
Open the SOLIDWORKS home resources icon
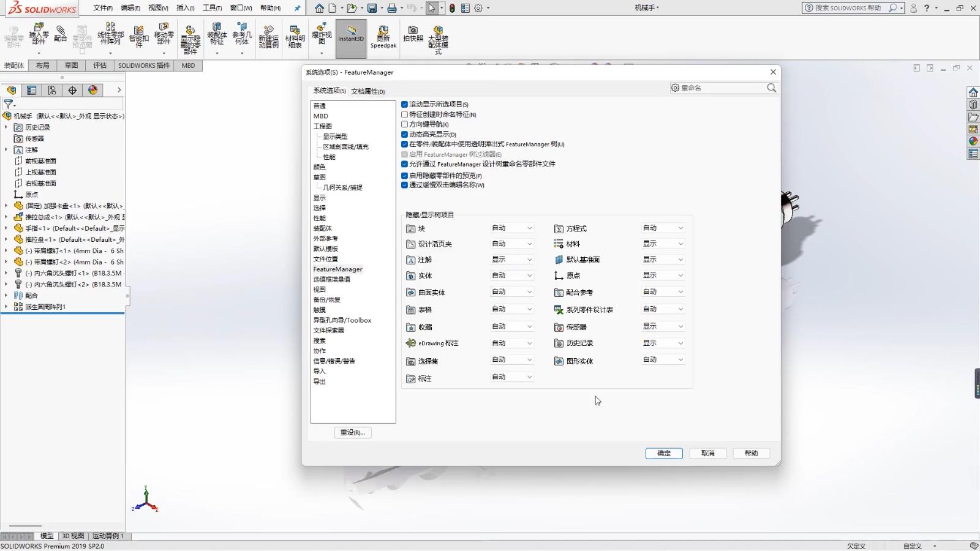tap(973, 92)
